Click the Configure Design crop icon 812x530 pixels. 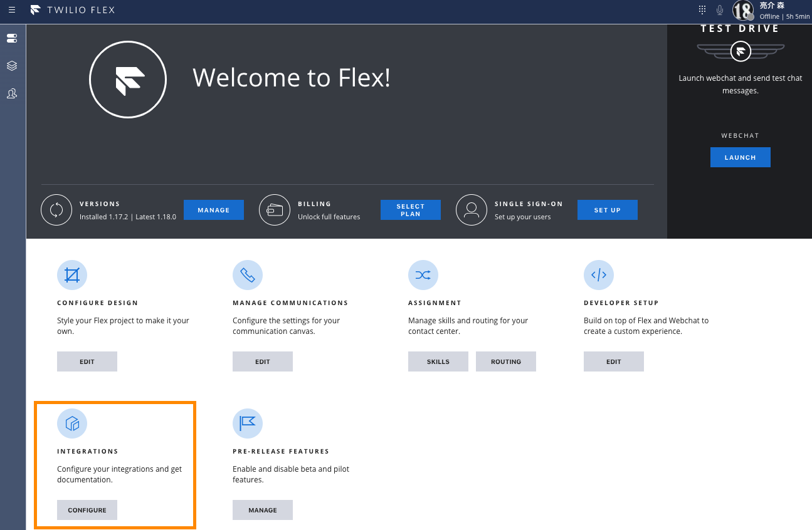72,274
